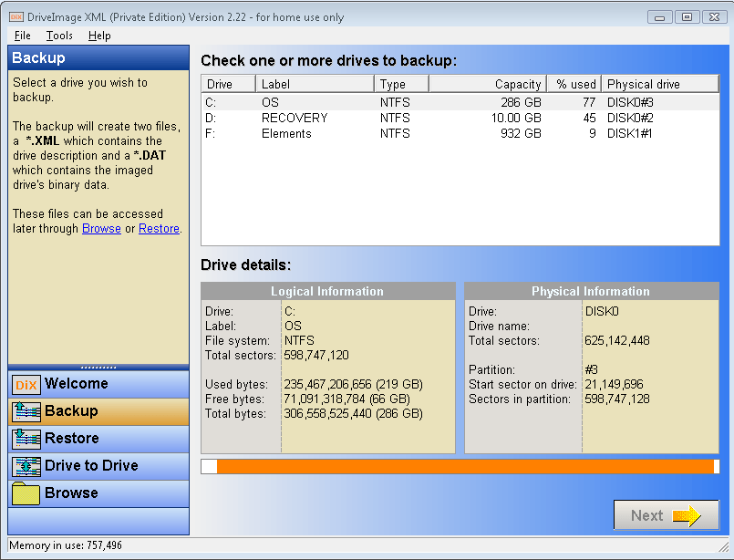Viewport: 734px width, 560px height.
Task: Click the Used bytes value 235,467,206,656
Action: 354,384
